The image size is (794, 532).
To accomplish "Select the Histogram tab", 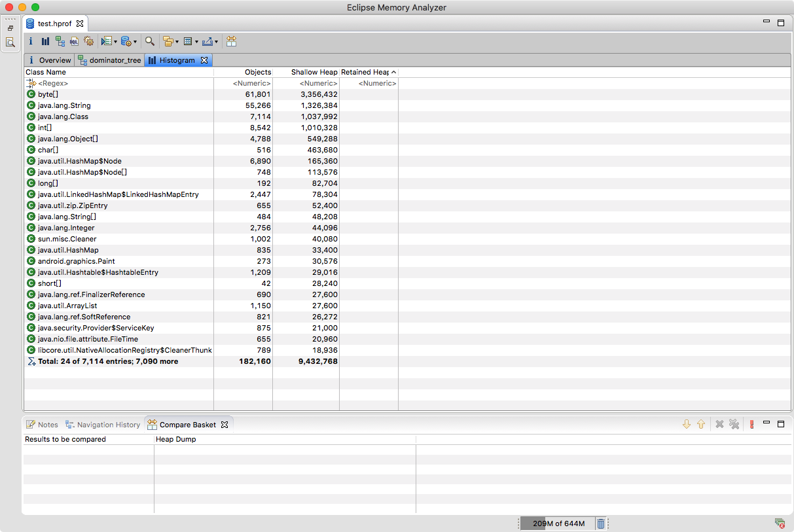I will click(x=171, y=60).
